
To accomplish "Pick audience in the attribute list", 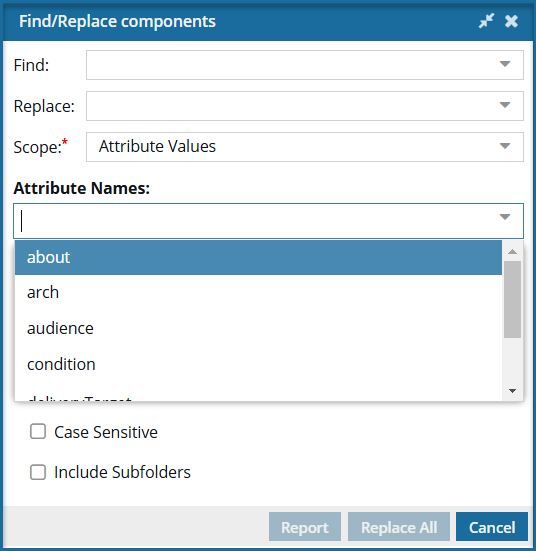I will pos(258,329).
